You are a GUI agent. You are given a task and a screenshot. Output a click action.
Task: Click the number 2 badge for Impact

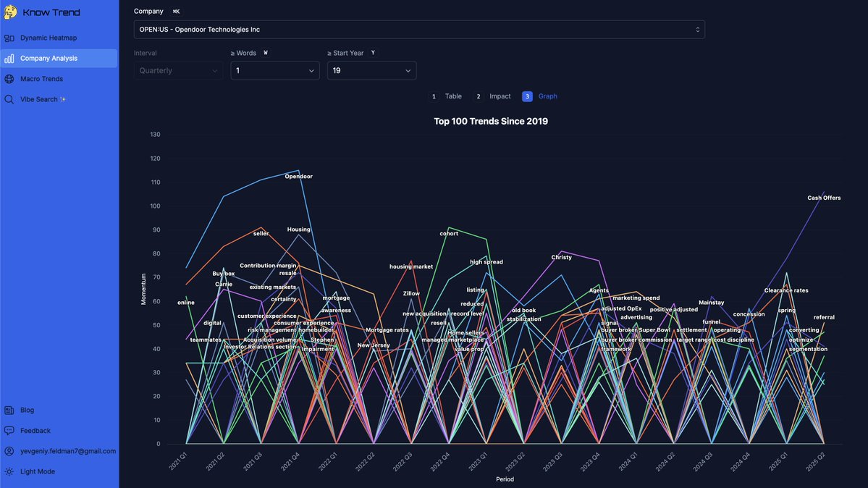point(479,96)
